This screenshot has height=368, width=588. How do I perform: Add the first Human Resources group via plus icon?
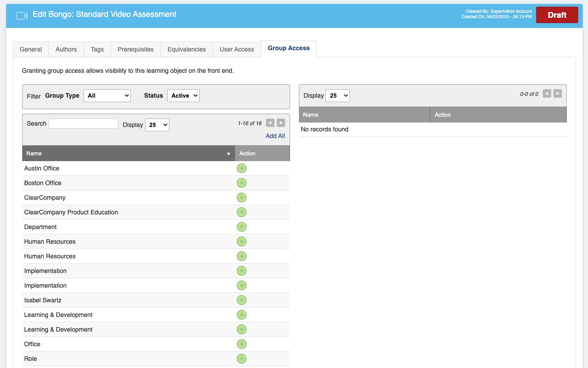(242, 241)
